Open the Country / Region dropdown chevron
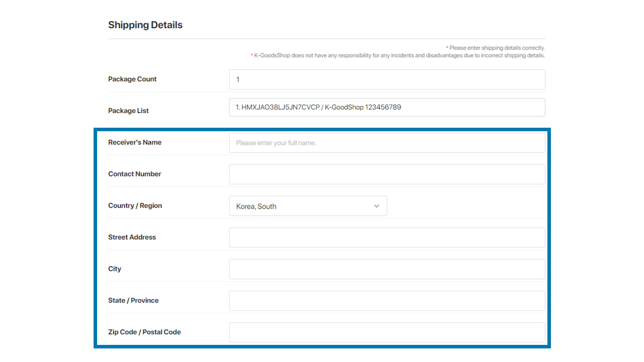This screenshot has height=362, width=644. pos(376,206)
